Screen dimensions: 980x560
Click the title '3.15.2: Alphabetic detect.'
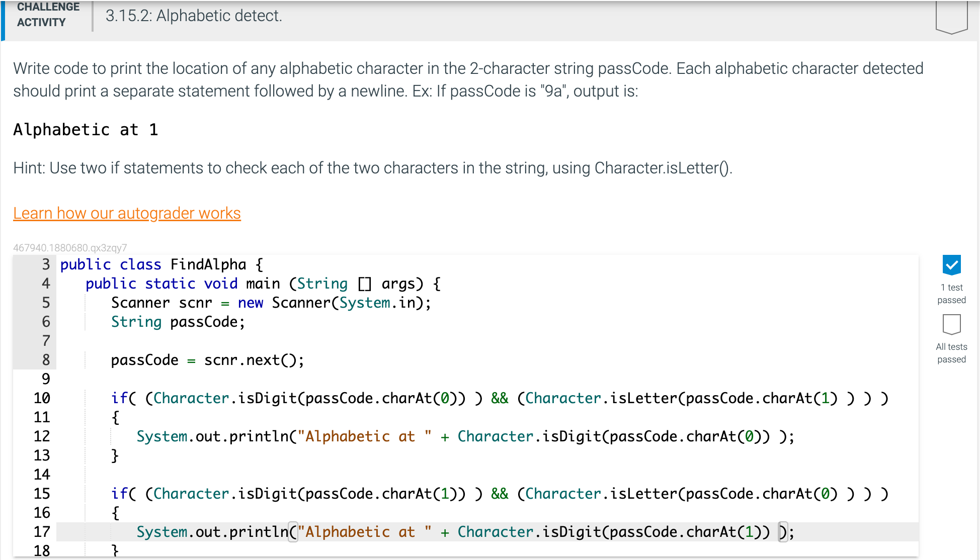pos(193,16)
